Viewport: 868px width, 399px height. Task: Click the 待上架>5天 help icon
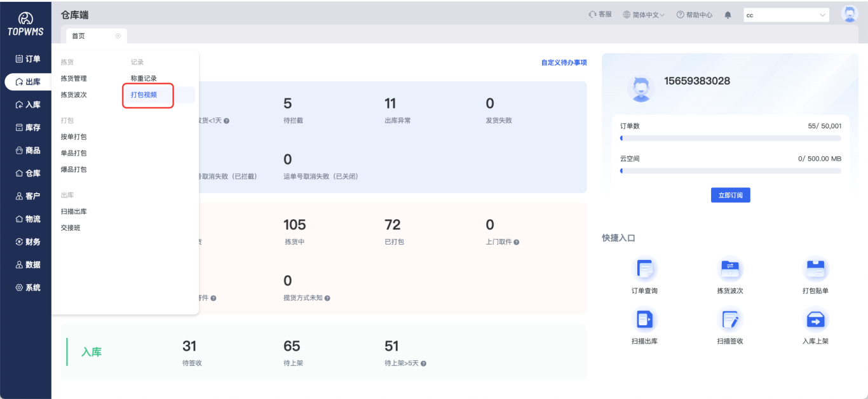[423, 363]
